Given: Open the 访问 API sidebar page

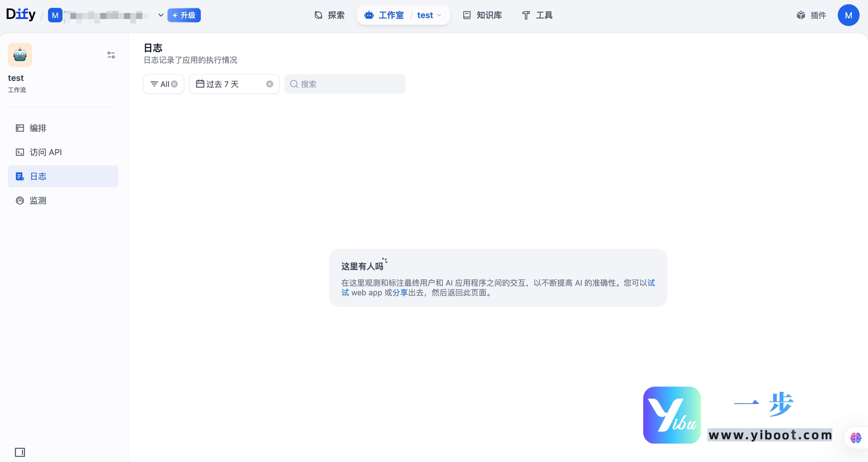Looking at the screenshot, I should [x=45, y=152].
